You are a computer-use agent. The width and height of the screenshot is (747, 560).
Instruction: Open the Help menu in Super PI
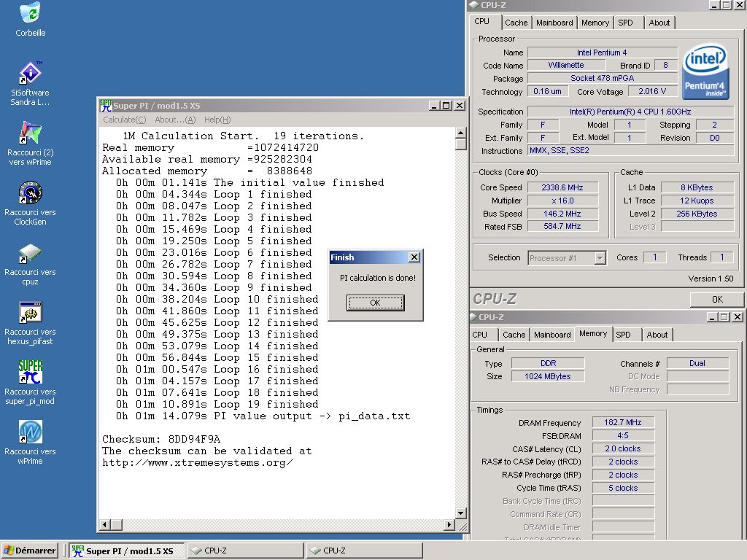217,120
